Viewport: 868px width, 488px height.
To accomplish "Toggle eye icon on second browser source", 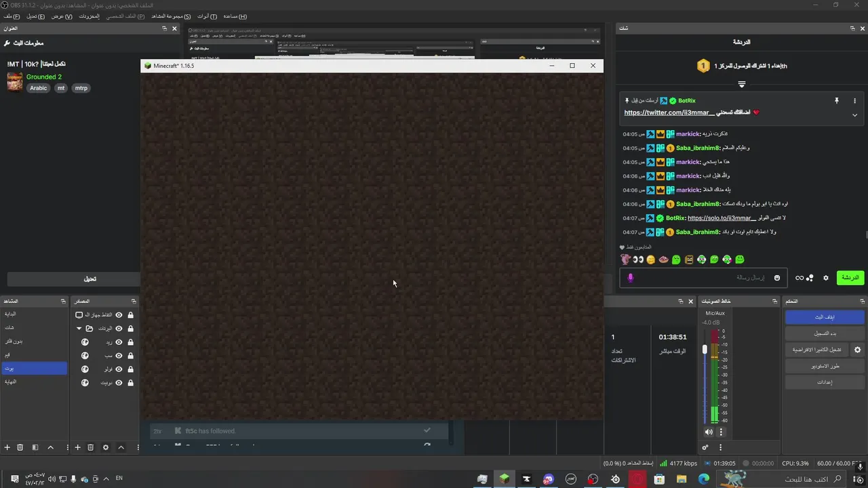I will coord(119,356).
